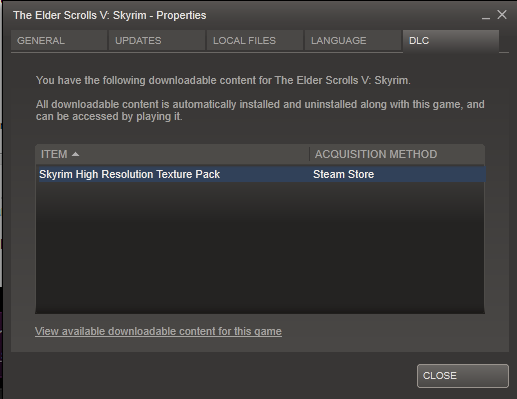Switch to the General tab
Image resolution: width=517 pixels, height=399 pixels.
[x=59, y=41]
